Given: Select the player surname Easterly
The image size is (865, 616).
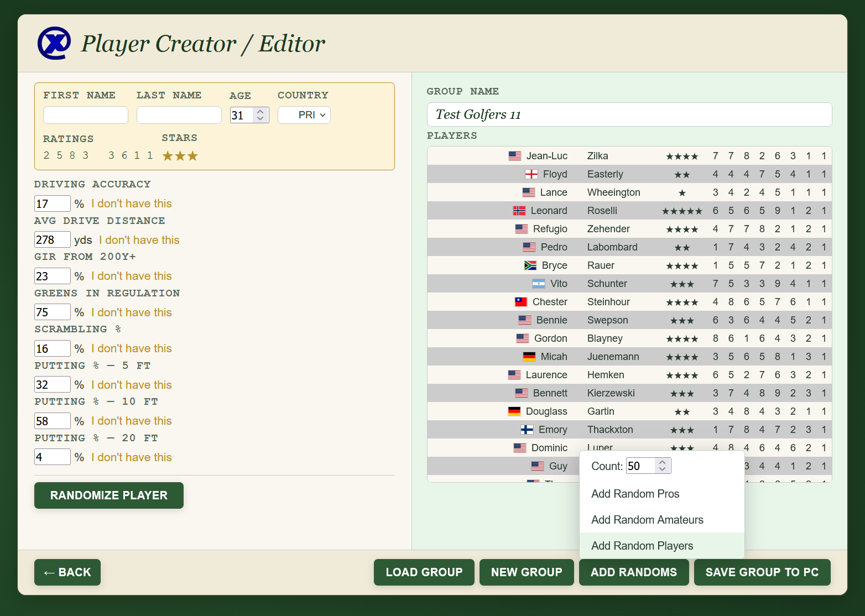Looking at the screenshot, I should click(x=605, y=174).
